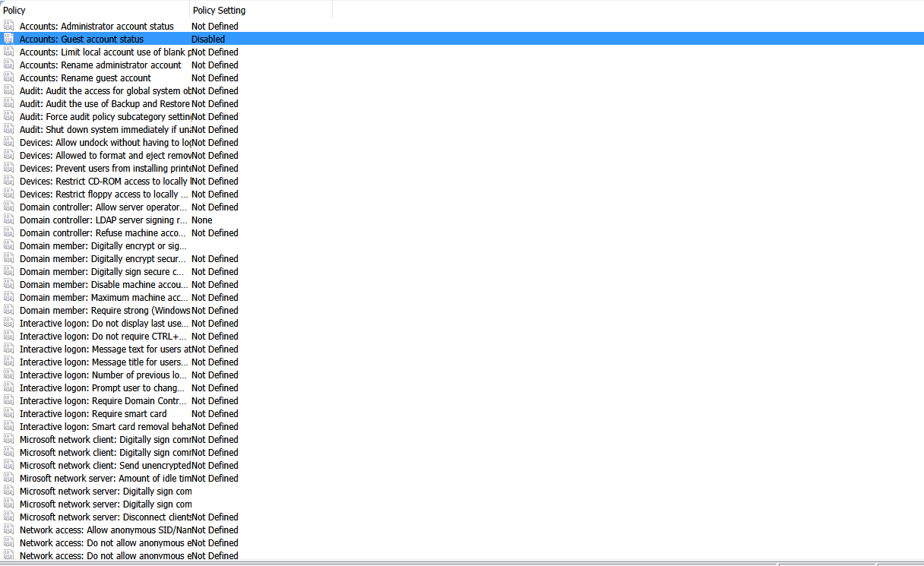Click the icon for Interactive logon: Message title for users
This screenshot has height=566, width=924.
8,362
